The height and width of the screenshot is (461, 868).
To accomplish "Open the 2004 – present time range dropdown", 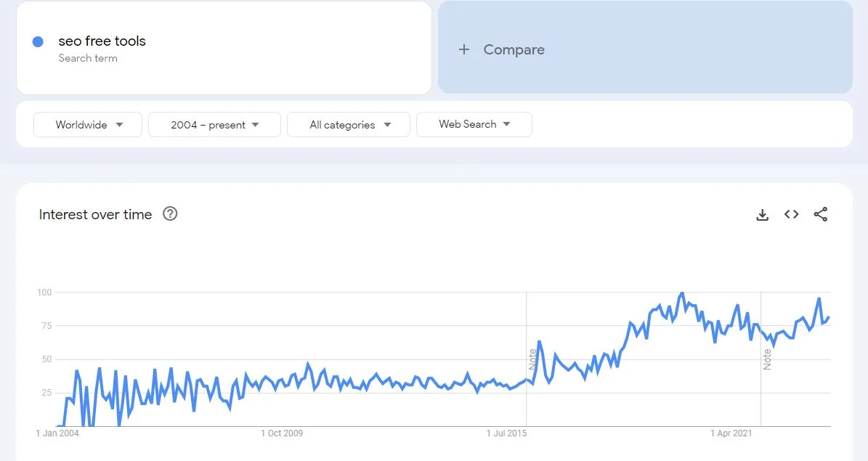I will 214,124.
